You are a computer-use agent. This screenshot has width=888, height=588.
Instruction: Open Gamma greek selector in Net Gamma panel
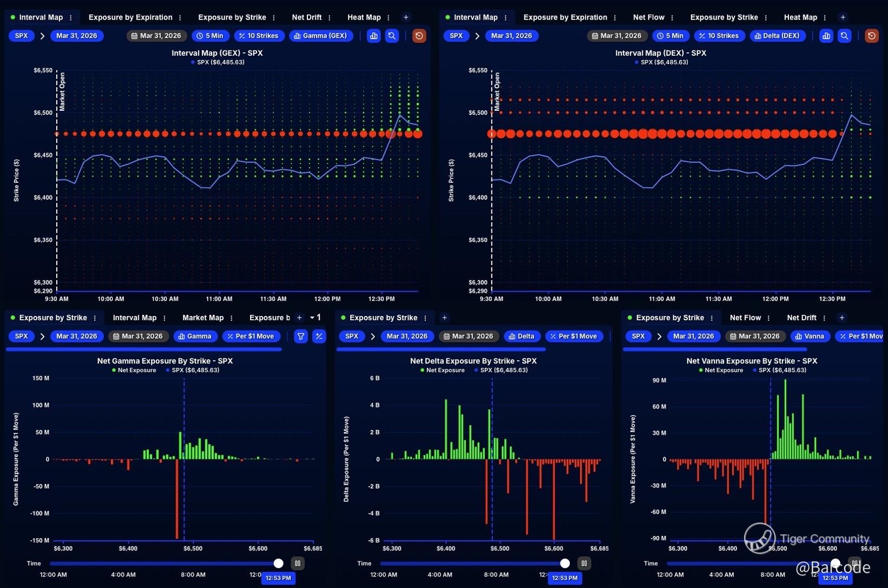click(x=195, y=336)
